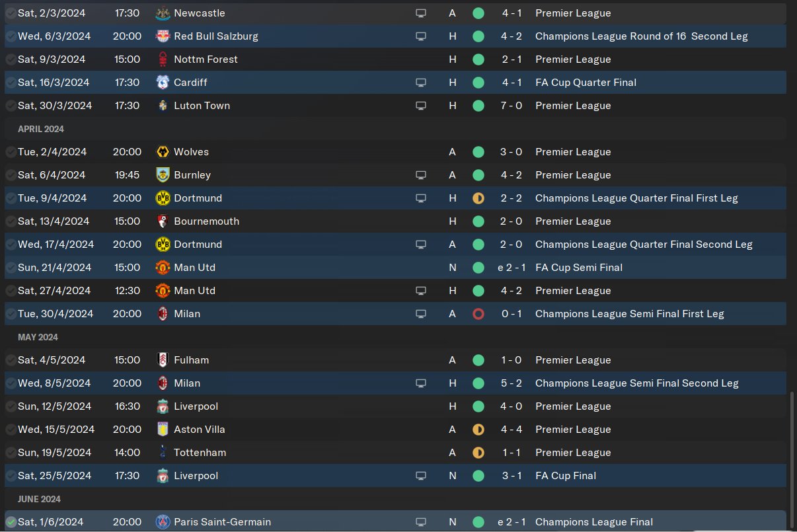Viewport: 797px width, 532px height.
Task: Toggle the check mark beside Sun, 12/5/2024
Action: (x=11, y=406)
